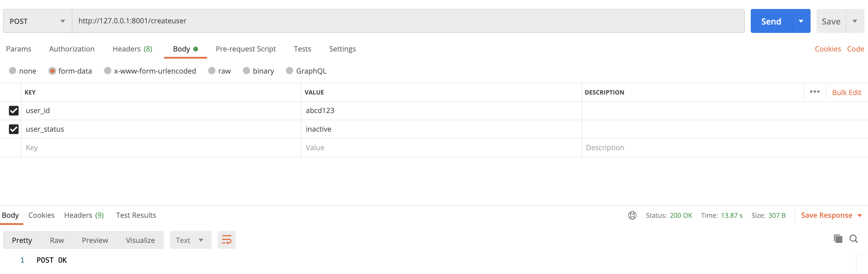
Task: Switch to the Pre-request Script tab
Action: pyautogui.click(x=246, y=49)
